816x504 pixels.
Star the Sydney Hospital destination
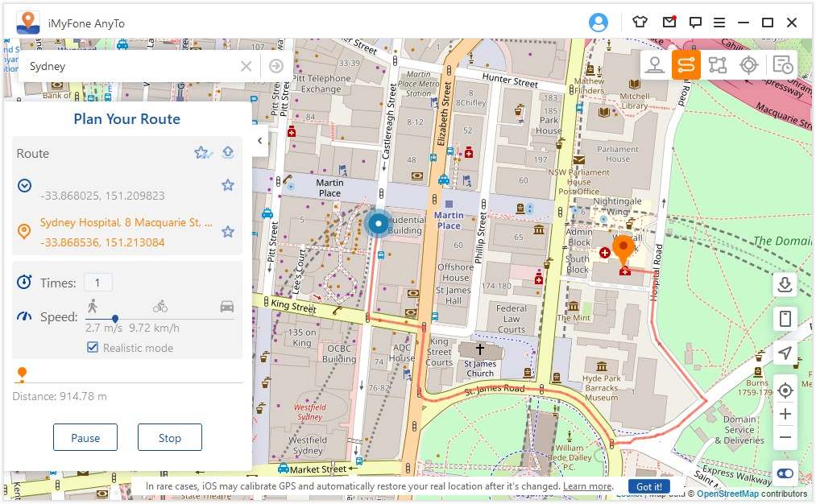tap(227, 231)
